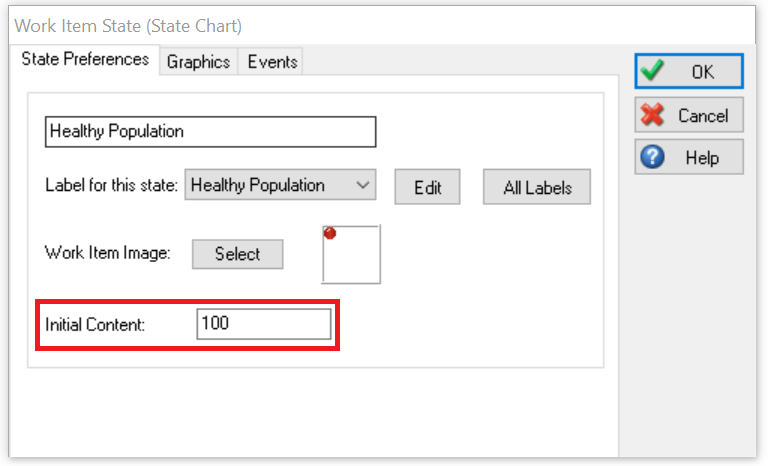
Task: Click the Work Item Image preview box
Action: pyautogui.click(x=351, y=254)
